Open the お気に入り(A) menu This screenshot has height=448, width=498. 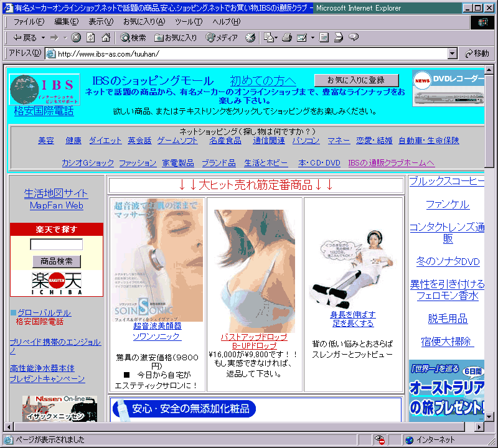pos(144,22)
